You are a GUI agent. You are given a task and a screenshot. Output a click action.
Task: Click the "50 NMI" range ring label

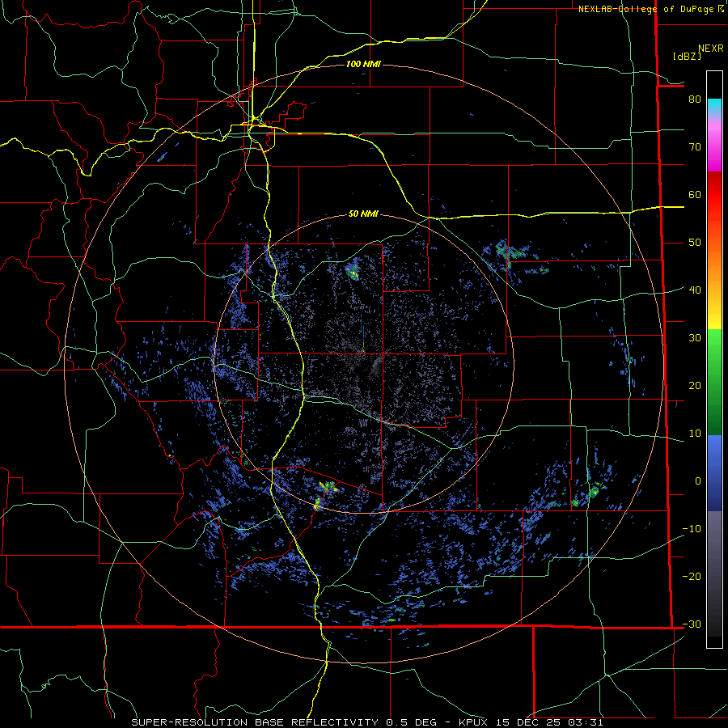pos(363,214)
